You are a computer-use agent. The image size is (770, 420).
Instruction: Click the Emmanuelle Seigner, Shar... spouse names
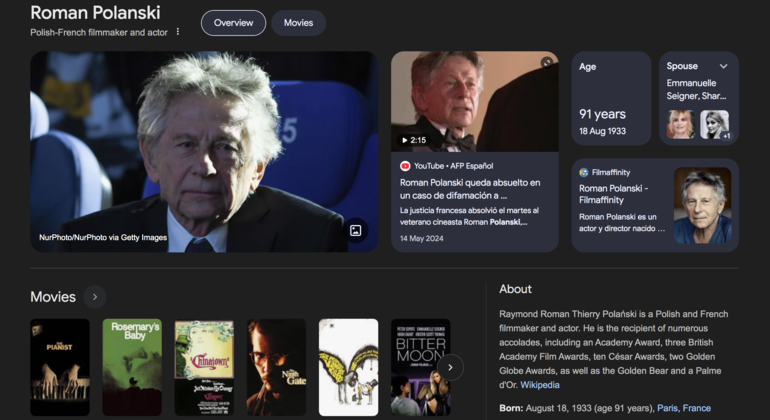(696, 89)
